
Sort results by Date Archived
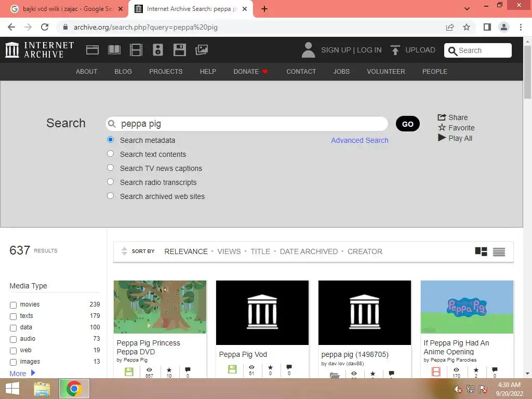tap(309, 251)
